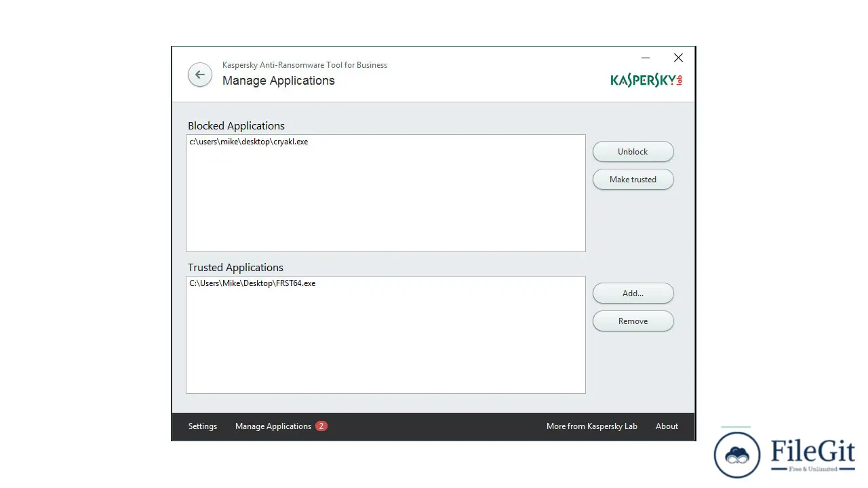Unblock the selected blocked application

point(633,152)
